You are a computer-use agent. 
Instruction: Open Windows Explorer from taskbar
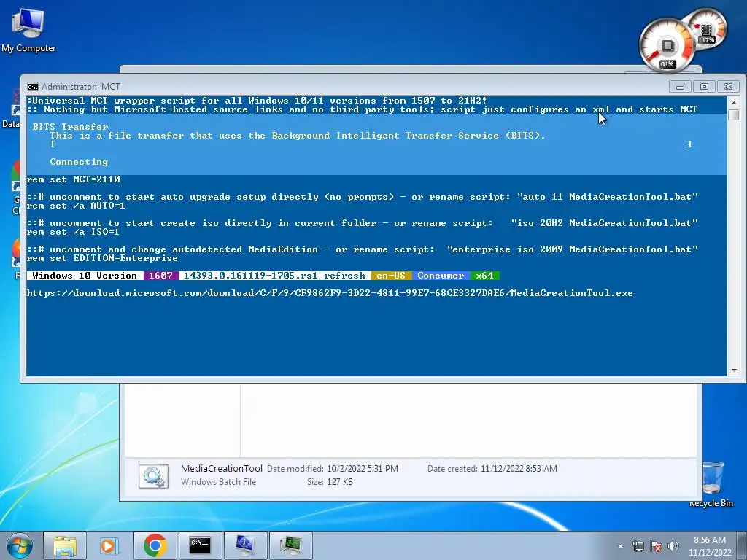65,545
